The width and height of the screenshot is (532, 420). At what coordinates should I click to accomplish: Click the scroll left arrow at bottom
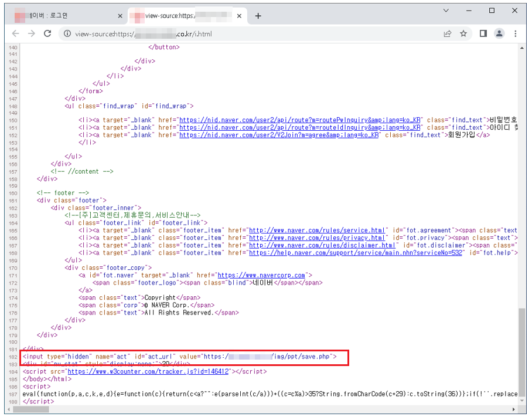coord(9,409)
